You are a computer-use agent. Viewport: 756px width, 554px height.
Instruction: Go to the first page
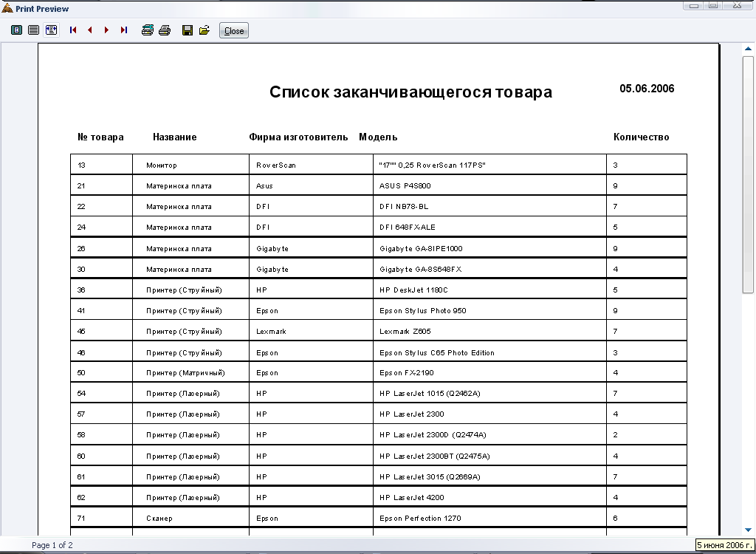(73, 30)
